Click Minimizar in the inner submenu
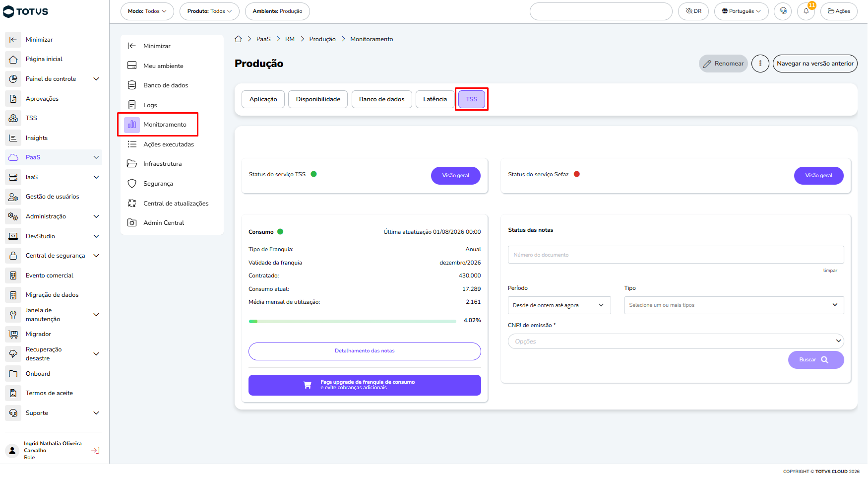The height and width of the screenshot is (480, 868). (157, 46)
